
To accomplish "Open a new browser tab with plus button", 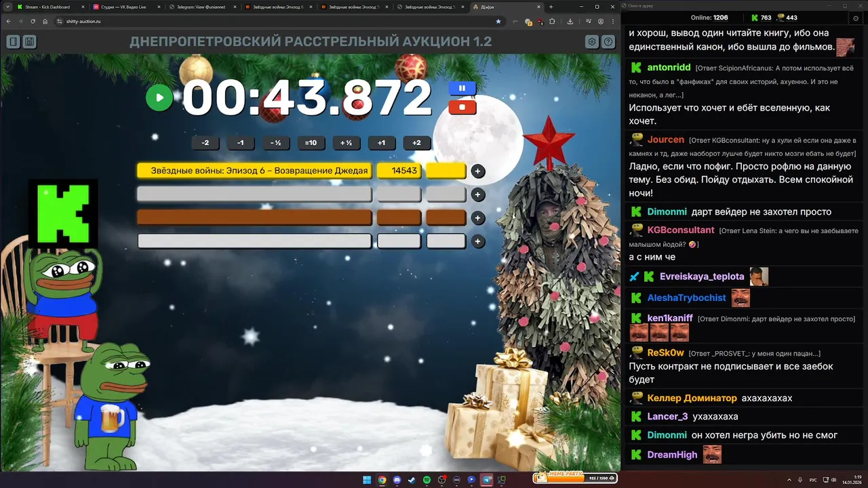I will point(551,7).
